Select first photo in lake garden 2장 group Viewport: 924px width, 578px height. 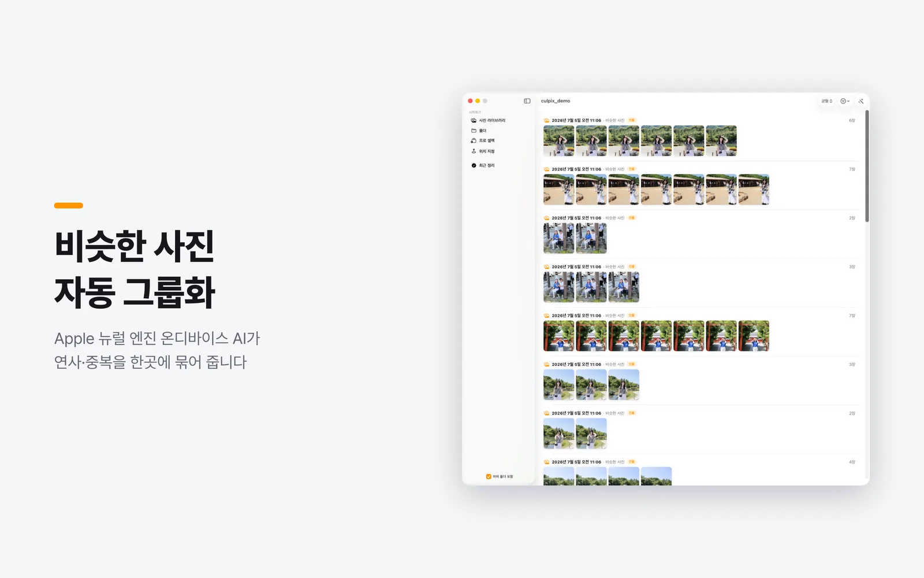(559, 434)
